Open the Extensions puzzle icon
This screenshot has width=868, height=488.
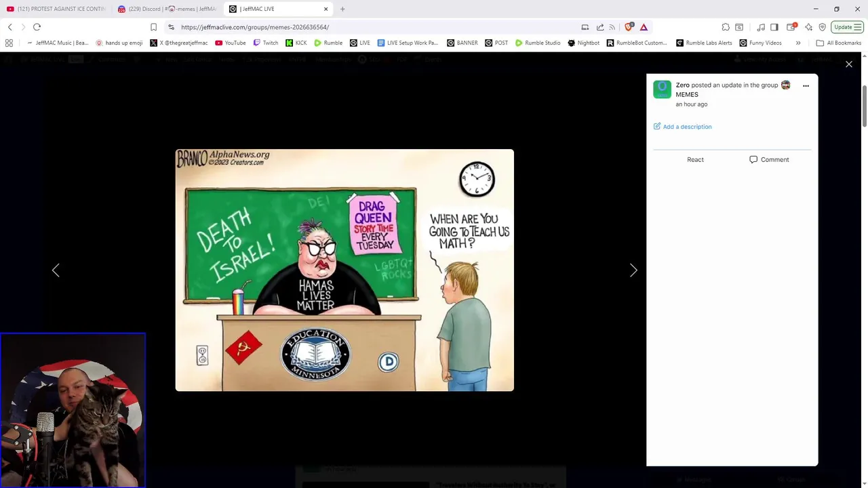coord(726,27)
